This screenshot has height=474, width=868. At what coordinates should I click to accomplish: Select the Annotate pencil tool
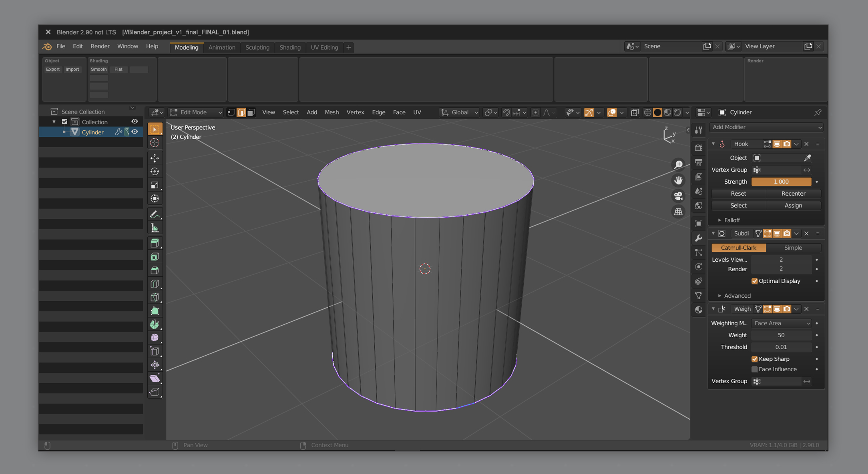(x=155, y=214)
